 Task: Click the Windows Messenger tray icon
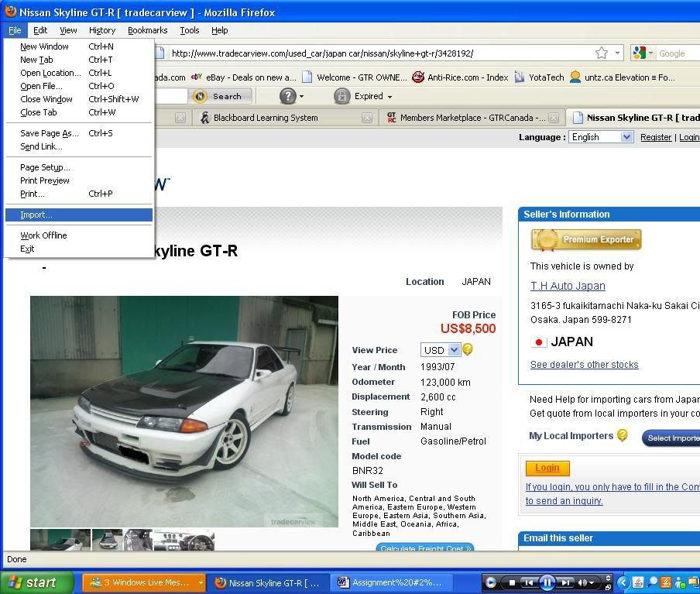click(681, 582)
